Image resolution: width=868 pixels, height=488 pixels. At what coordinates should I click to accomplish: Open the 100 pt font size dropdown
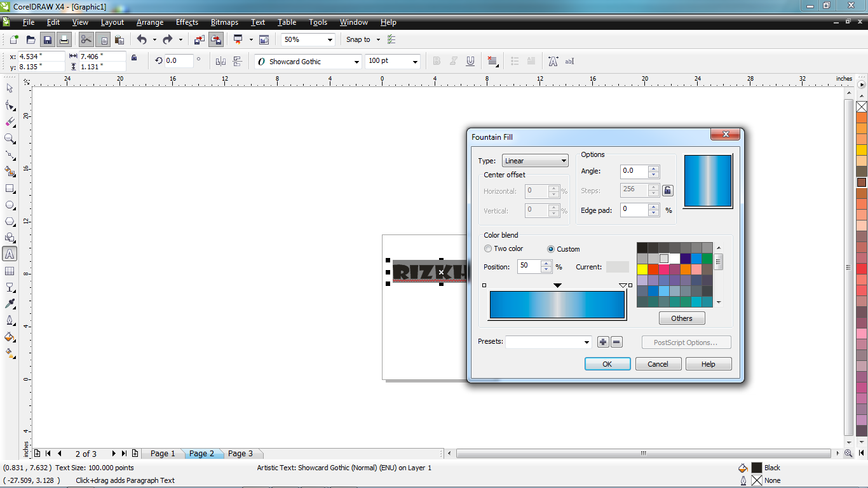(x=415, y=62)
